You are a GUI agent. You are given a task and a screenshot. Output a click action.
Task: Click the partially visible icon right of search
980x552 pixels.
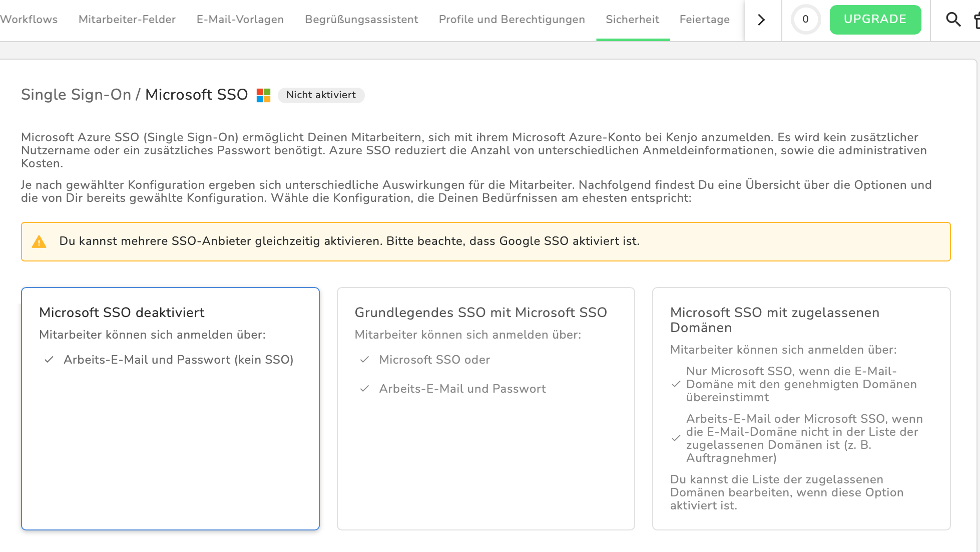coord(976,20)
